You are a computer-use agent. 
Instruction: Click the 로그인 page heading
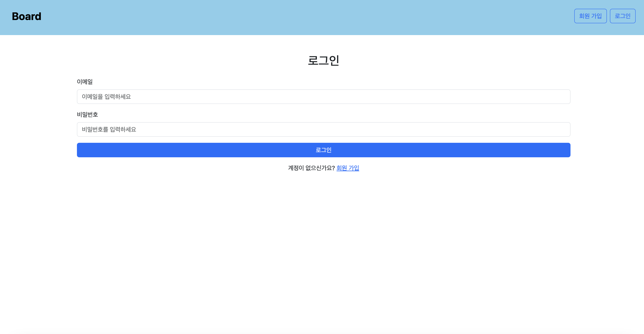(324, 60)
